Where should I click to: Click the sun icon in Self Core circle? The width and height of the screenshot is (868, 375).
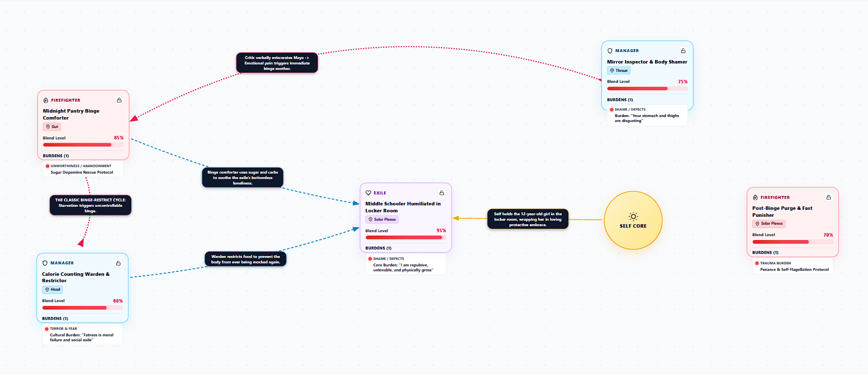(633, 216)
